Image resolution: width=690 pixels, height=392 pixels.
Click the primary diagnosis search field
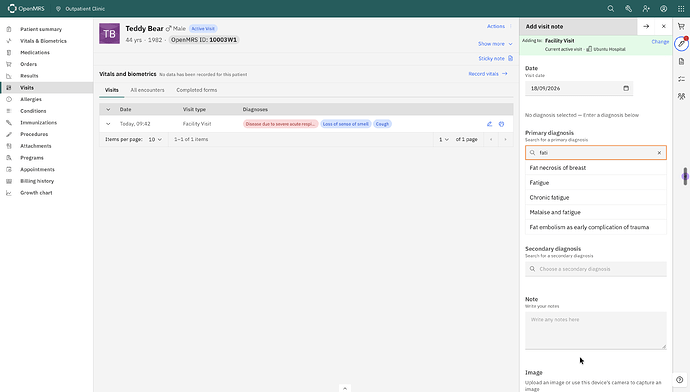click(x=596, y=153)
